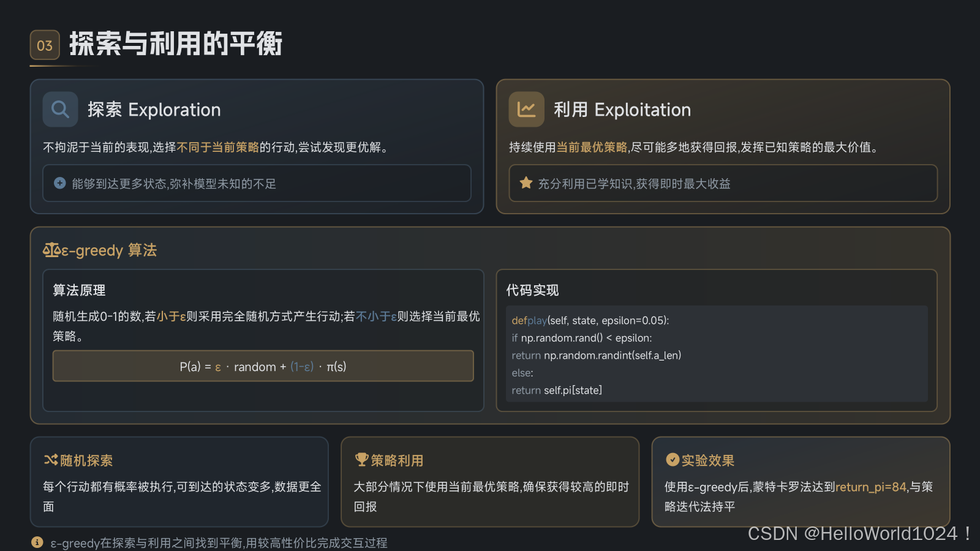Image resolution: width=980 pixels, height=551 pixels.
Task: Click the def play code line
Action: click(590, 320)
